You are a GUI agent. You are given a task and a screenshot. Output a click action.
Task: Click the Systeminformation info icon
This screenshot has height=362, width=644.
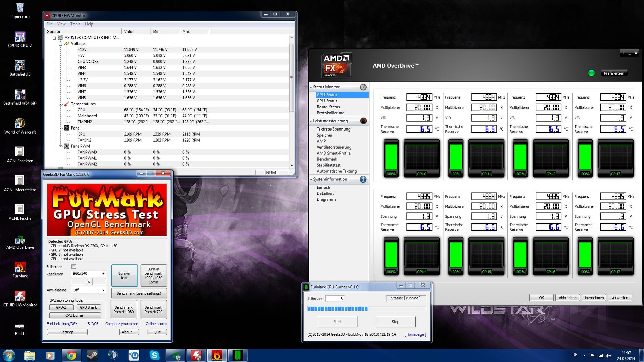pos(363,179)
